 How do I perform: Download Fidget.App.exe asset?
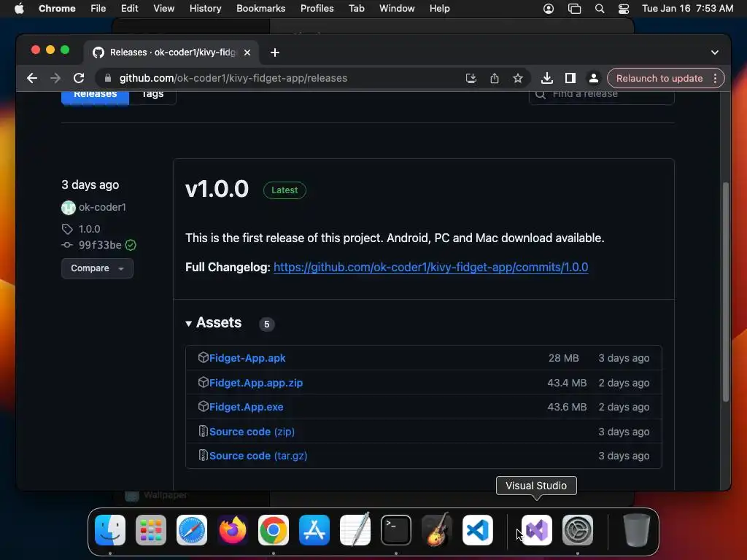pyautogui.click(x=247, y=407)
